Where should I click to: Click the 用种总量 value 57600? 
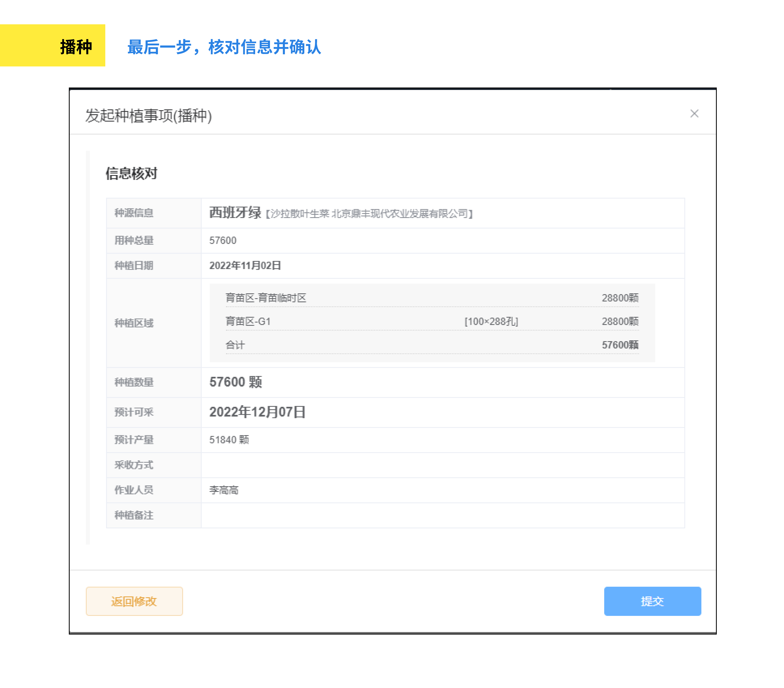(x=223, y=241)
